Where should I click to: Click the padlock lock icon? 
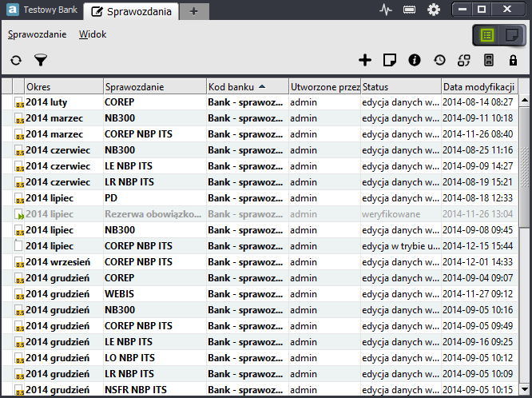(513, 60)
